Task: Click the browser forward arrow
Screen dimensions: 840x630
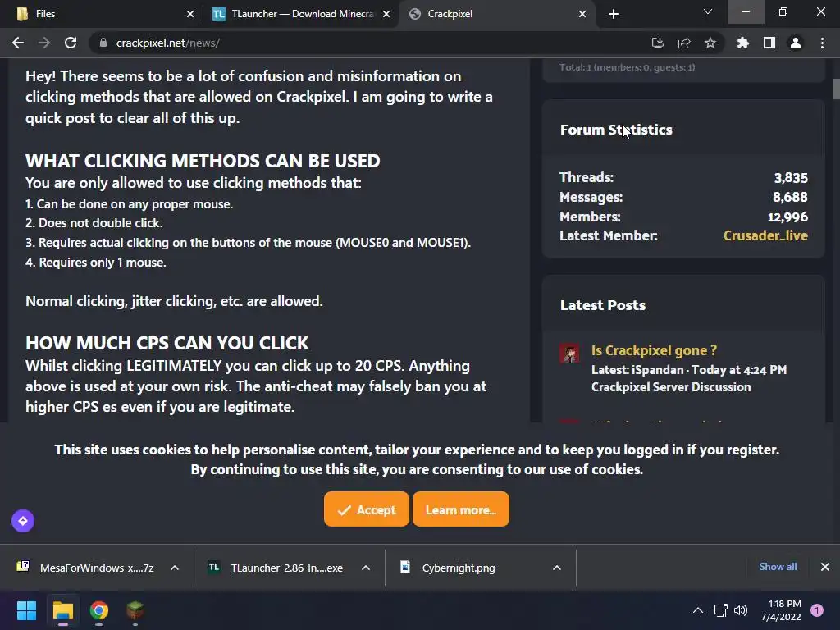Action: 44,43
